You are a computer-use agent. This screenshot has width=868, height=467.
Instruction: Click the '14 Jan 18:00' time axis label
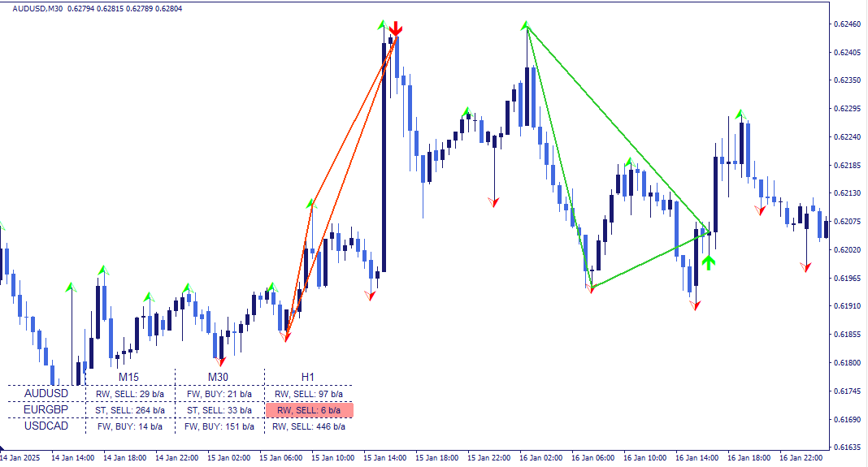125,458
